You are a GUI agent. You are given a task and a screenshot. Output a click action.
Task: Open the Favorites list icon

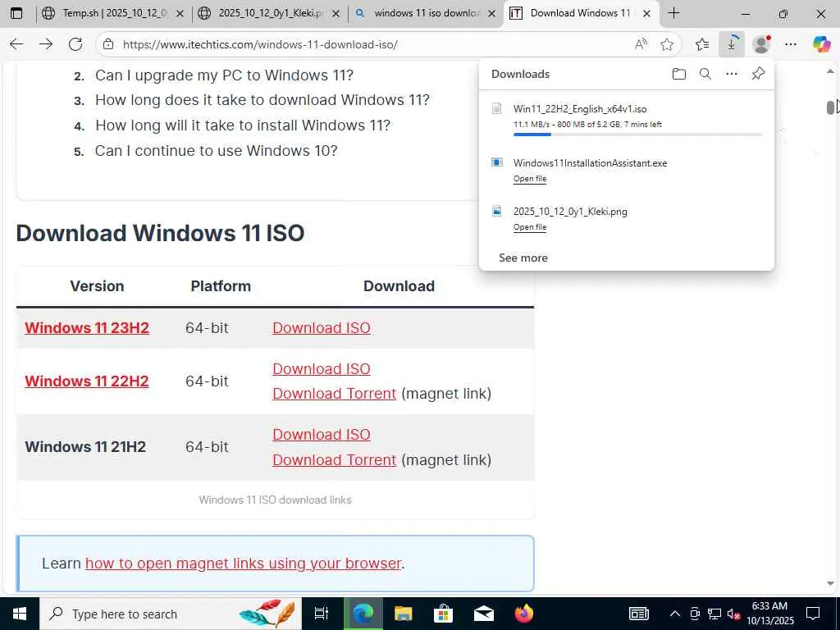pyautogui.click(x=702, y=44)
